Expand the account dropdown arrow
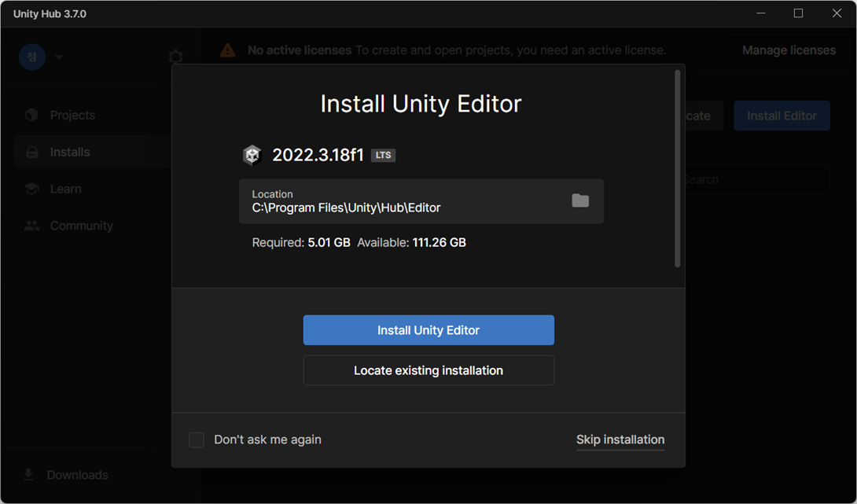 point(59,57)
